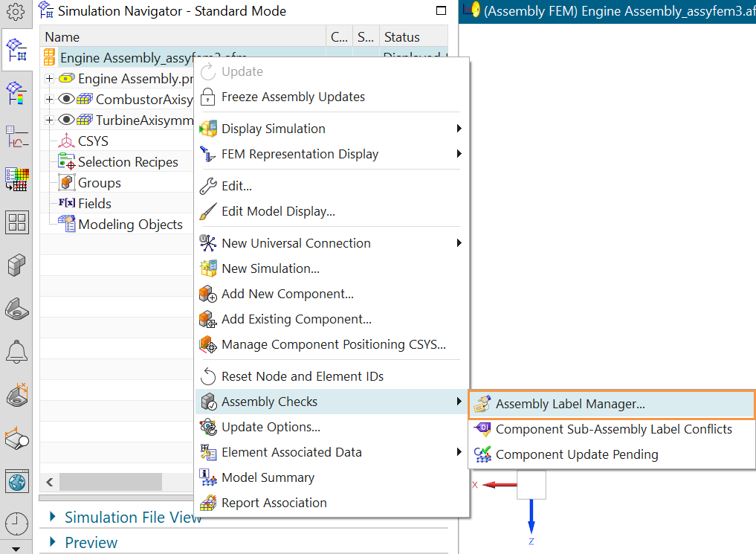
Task: Maximize the Simulation Navigator panel
Action: coord(441,11)
